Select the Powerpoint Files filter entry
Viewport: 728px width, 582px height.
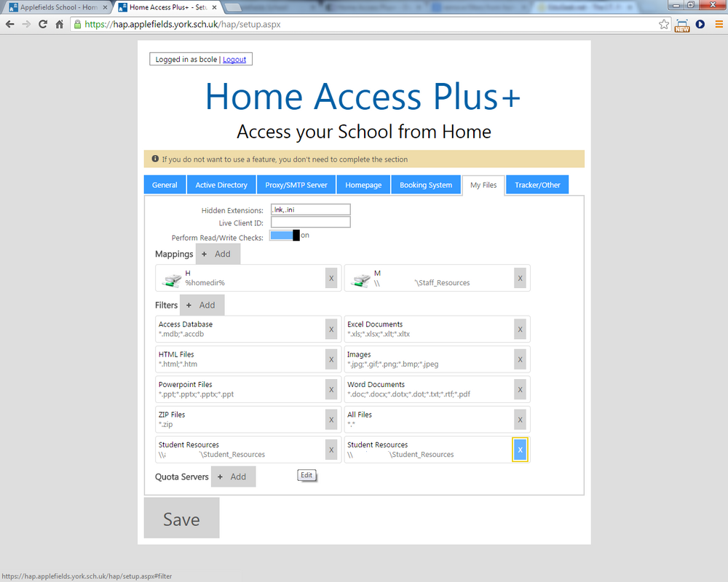click(248, 389)
